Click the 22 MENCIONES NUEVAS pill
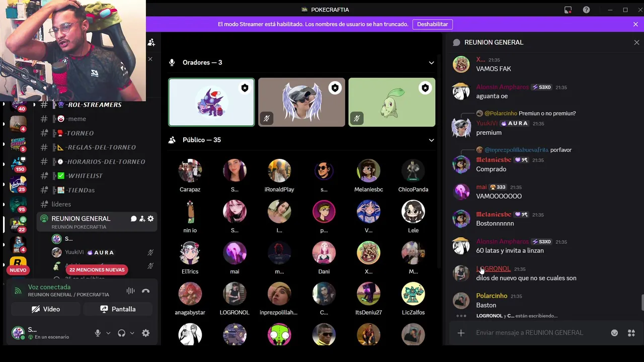Viewport: 644px width, 362px height. pos(97,270)
